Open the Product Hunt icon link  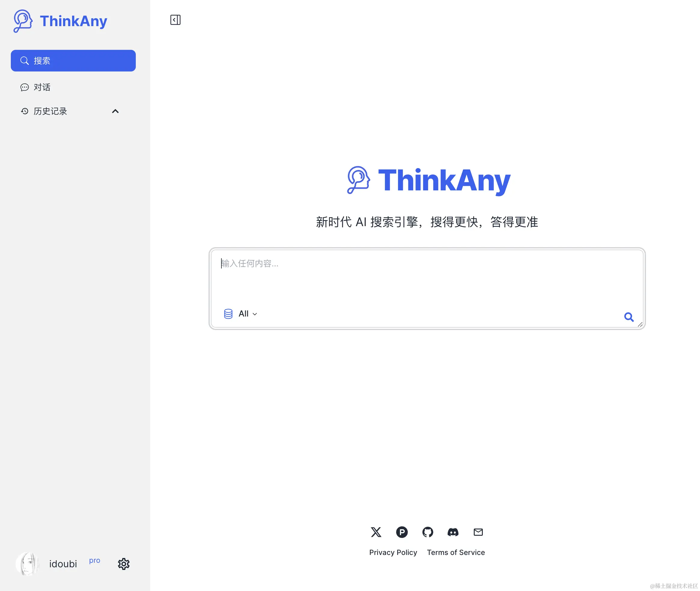[402, 532]
